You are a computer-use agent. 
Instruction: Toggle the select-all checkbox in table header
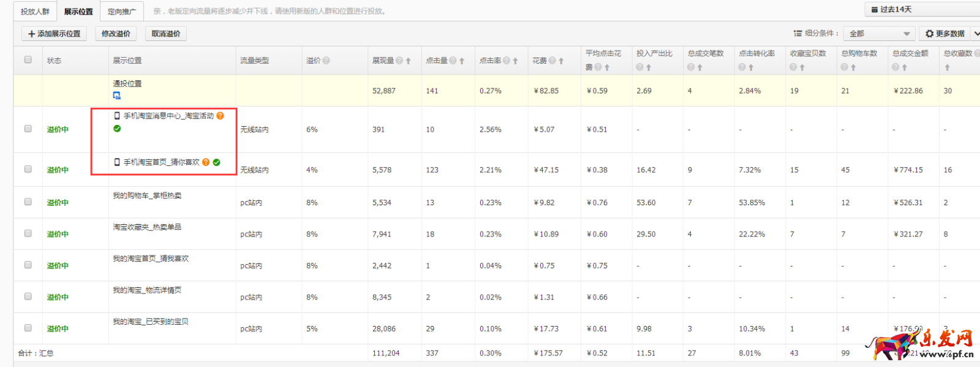(x=28, y=60)
